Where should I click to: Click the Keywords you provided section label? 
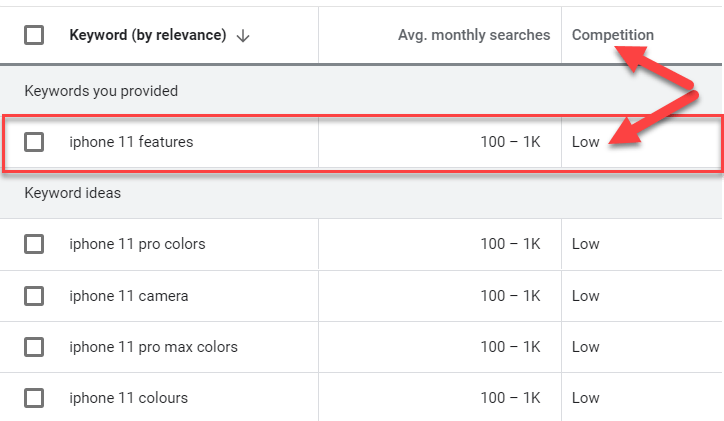[x=101, y=91]
